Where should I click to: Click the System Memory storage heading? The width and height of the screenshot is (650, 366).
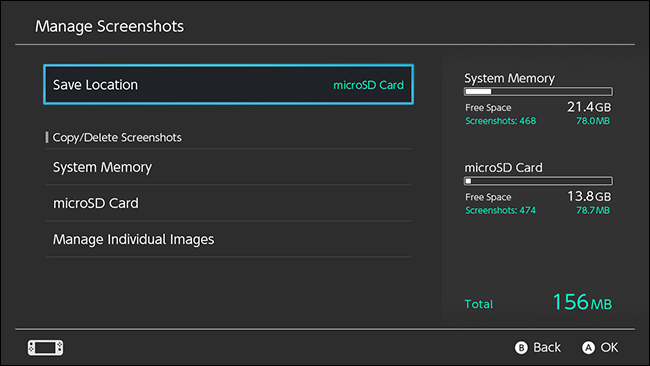tap(509, 78)
